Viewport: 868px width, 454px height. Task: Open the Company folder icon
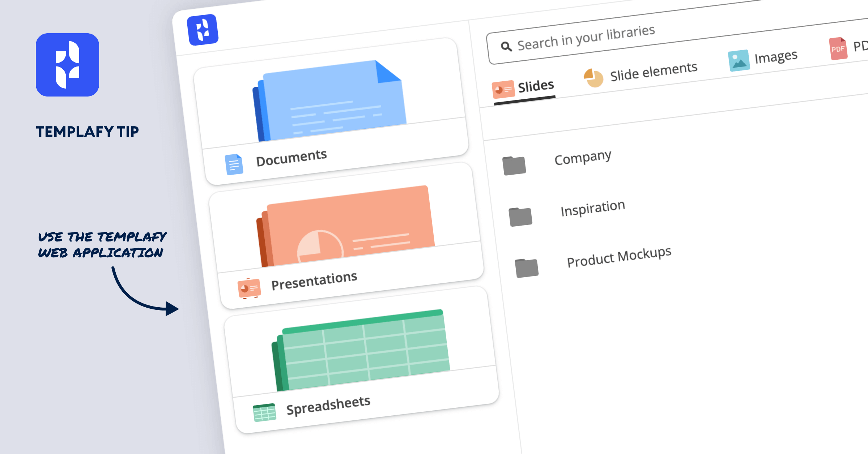(x=514, y=166)
